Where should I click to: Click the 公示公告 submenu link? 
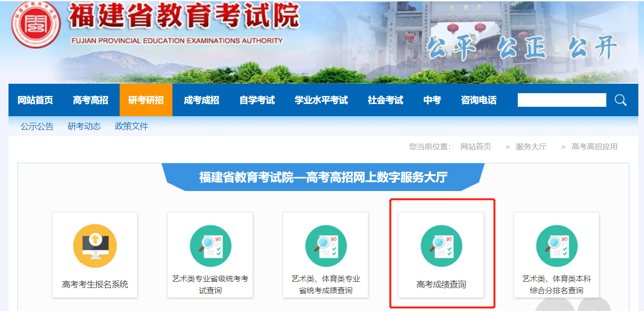(37, 127)
